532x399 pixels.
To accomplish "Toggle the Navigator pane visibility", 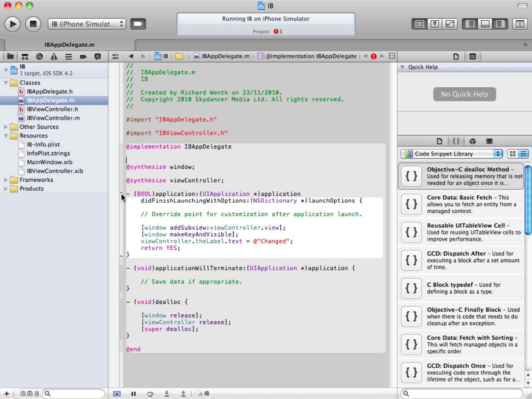I will [470, 24].
